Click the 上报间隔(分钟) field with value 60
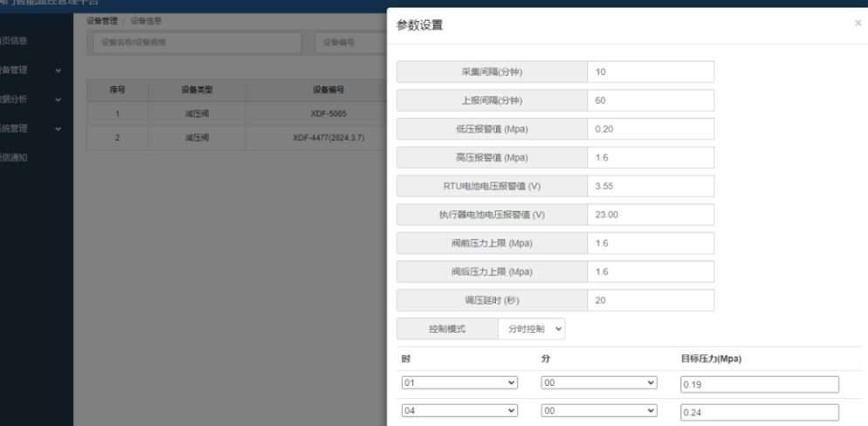The height and width of the screenshot is (426, 868). pos(650,100)
